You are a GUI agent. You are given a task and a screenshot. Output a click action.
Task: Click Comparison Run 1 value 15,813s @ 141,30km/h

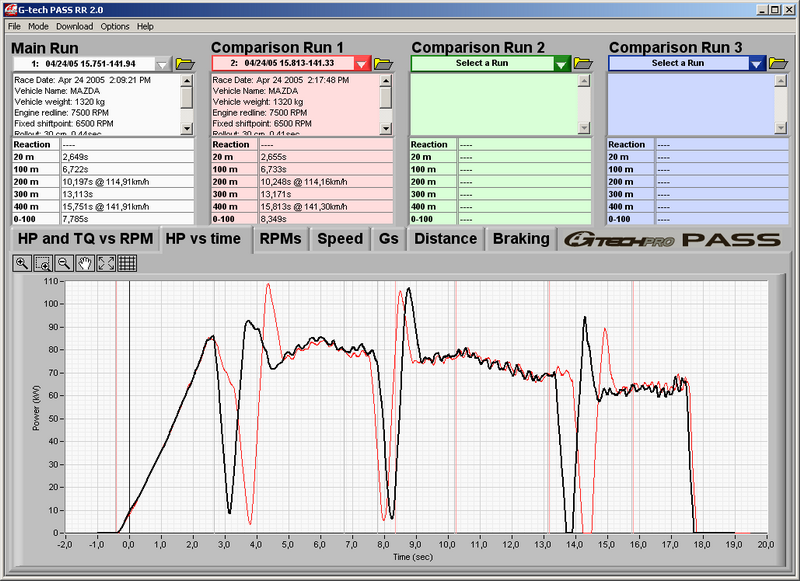(x=326, y=207)
